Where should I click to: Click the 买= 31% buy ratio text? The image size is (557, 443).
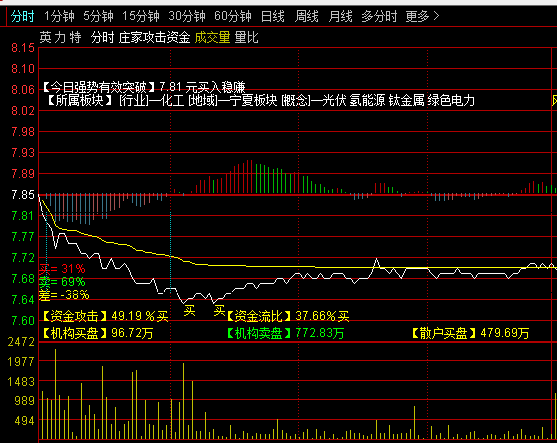pos(62,269)
